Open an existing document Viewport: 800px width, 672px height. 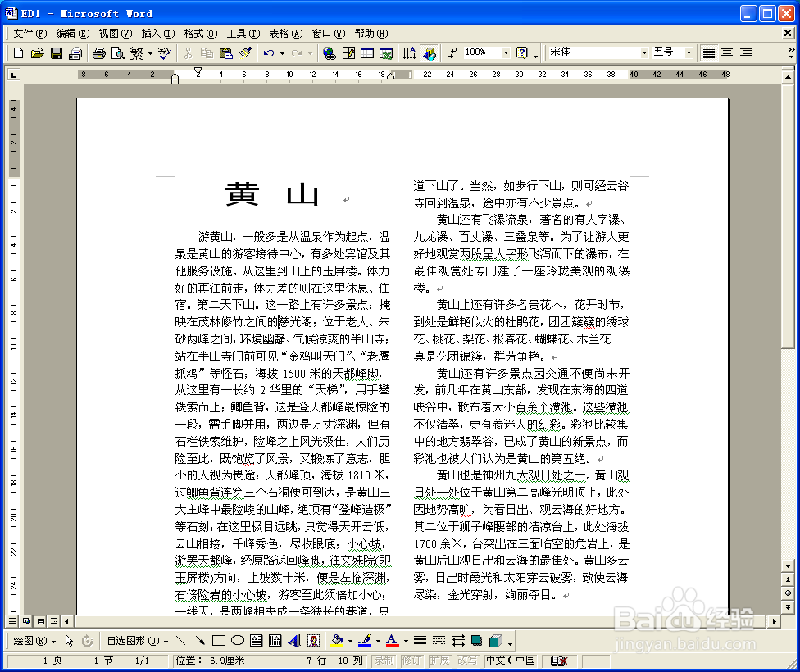37,52
